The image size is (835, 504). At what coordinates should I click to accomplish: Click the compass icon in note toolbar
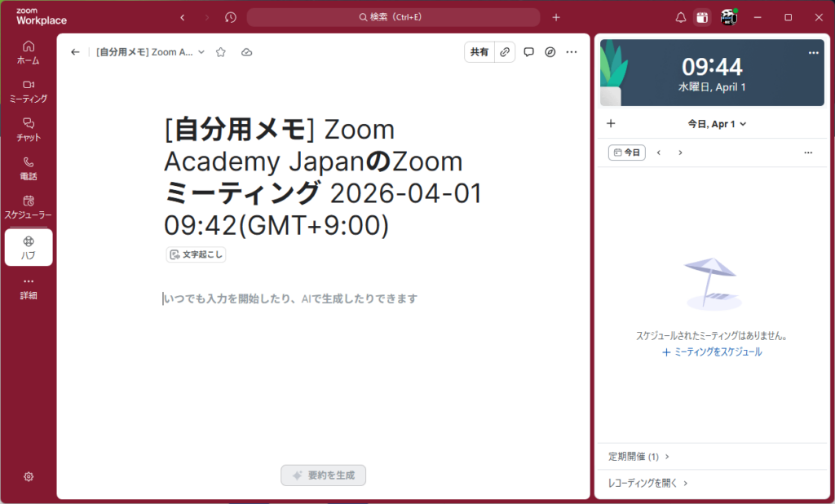[550, 52]
